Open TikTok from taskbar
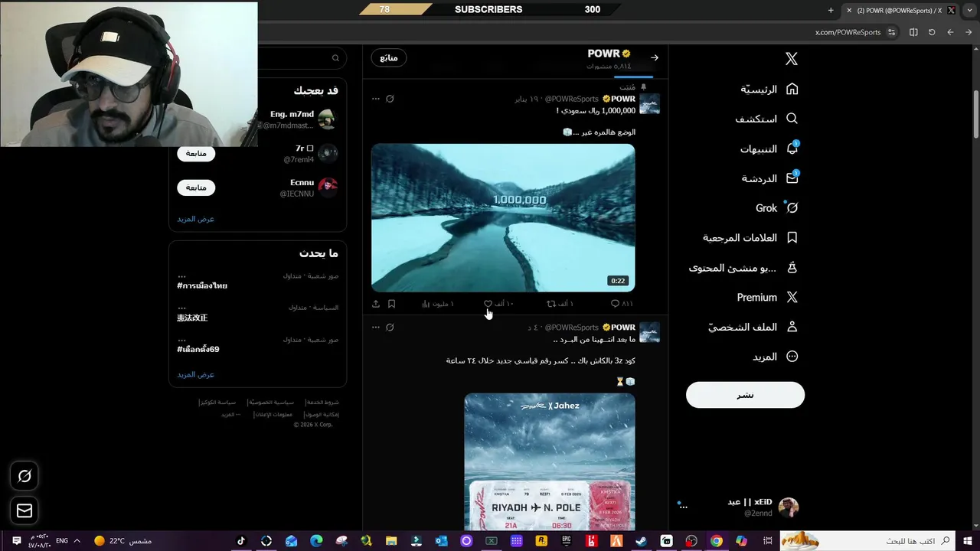This screenshot has width=980, height=551. click(x=241, y=541)
